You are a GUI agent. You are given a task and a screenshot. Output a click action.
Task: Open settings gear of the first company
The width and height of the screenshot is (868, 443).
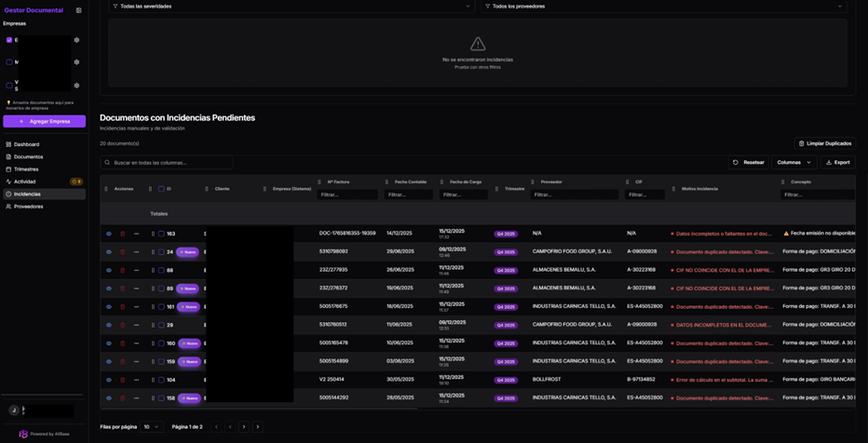point(76,40)
